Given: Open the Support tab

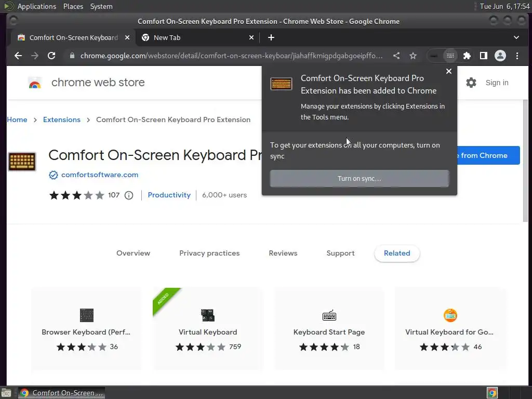Looking at the screenshot, I should 340,253.
